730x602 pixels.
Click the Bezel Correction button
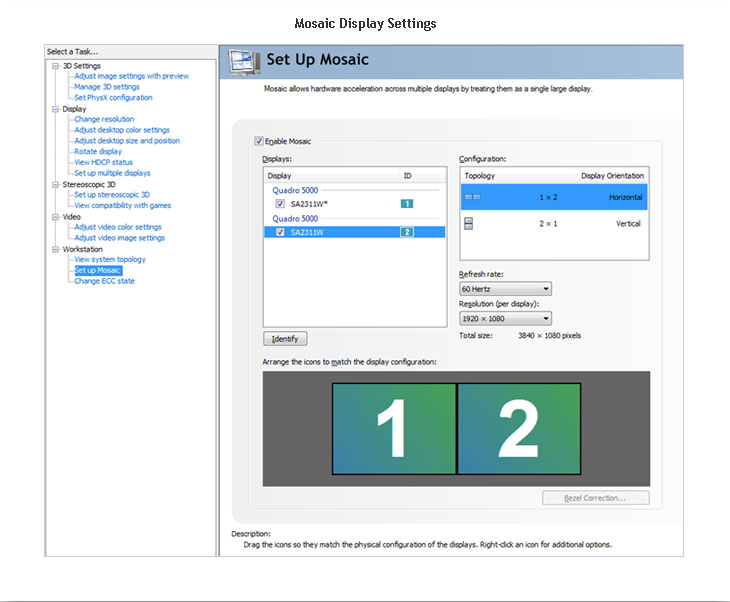pos(595,497)
